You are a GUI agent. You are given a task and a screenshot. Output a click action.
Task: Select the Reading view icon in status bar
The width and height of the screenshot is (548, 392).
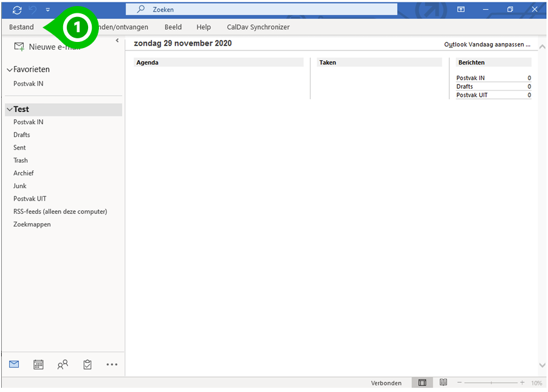point(443,382)
